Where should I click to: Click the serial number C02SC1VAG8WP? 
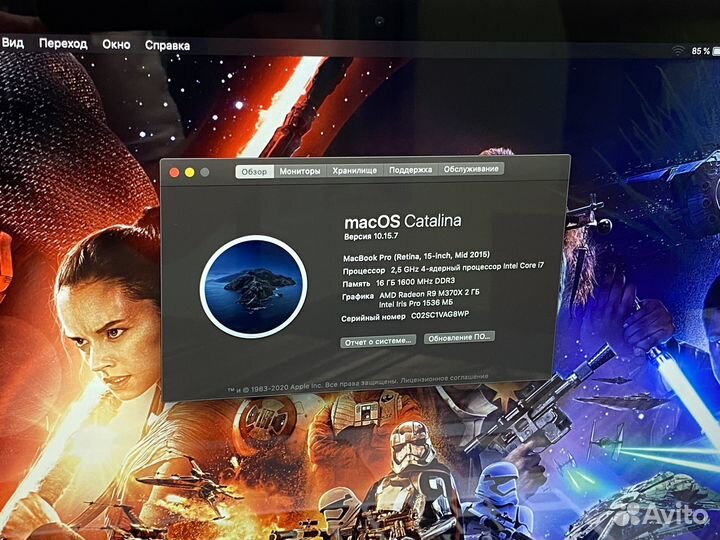click(x=440, y=315)
